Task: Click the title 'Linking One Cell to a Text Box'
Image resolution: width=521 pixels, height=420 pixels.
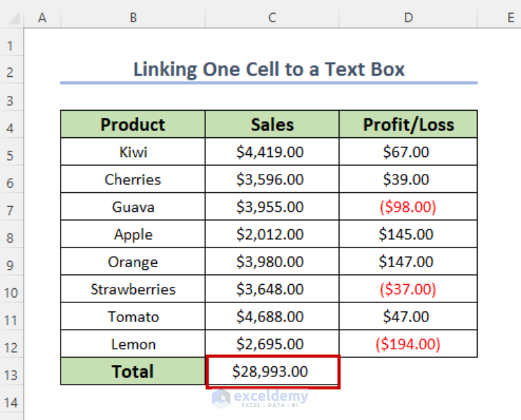Action: click(x=269, y=69)
